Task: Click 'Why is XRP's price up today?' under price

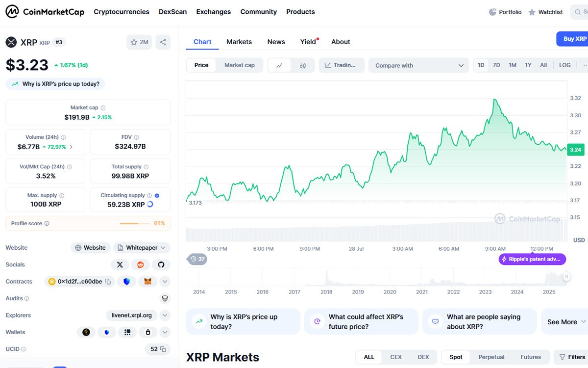Action: coord(55,84)
